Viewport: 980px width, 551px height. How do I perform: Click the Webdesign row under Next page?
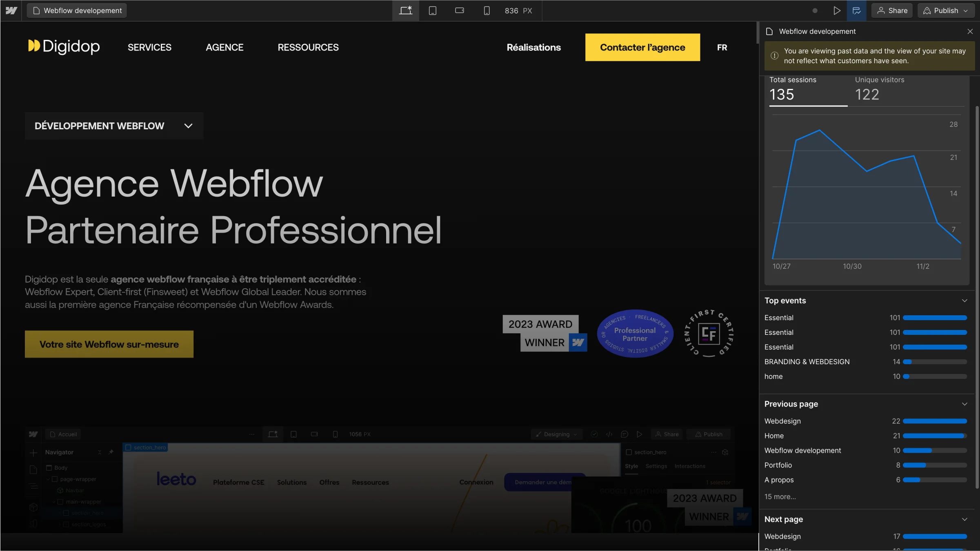(x=866, y=536)
